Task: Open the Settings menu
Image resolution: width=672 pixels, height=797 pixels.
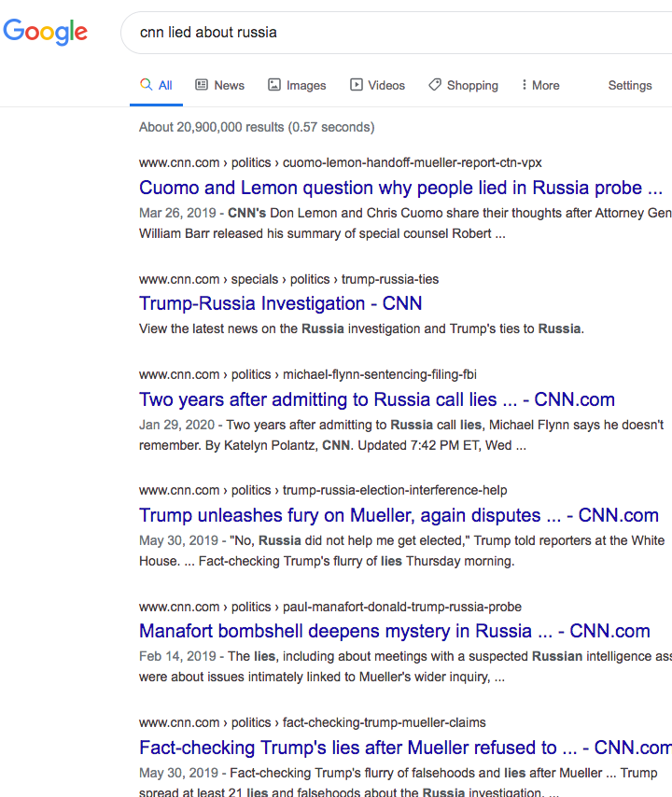Action: click(x=630, y=85)
